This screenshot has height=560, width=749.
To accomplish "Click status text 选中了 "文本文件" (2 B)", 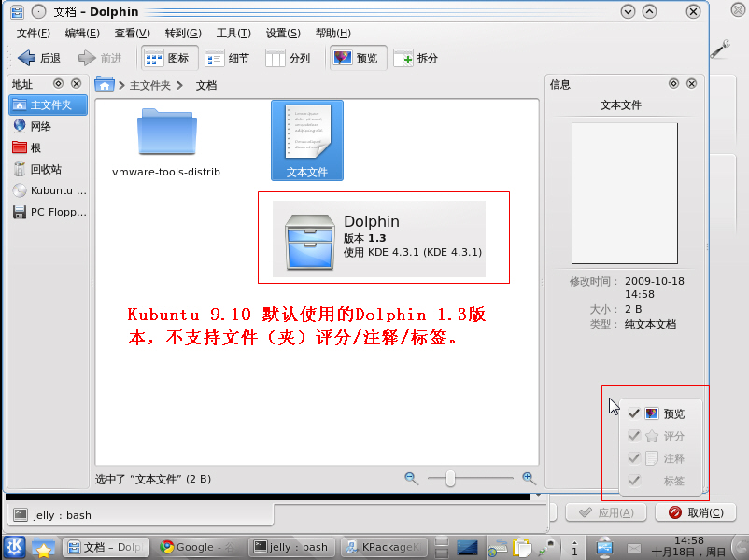I will coord(153,479).
